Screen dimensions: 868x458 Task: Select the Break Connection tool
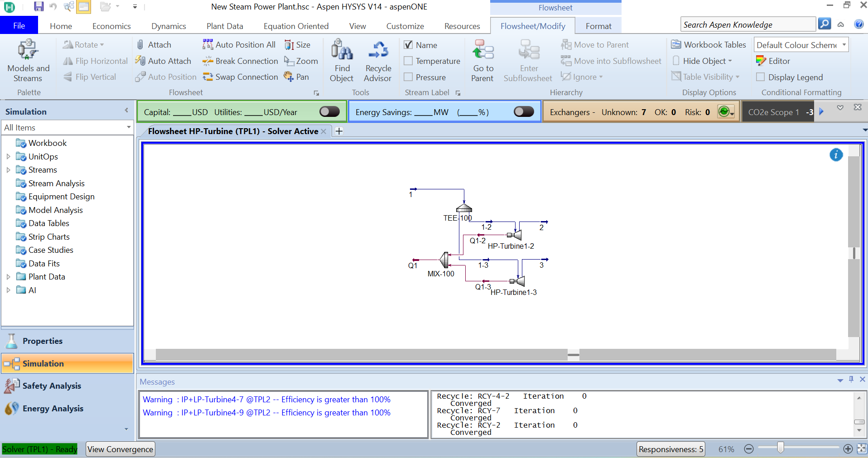[x=241, y=61]
